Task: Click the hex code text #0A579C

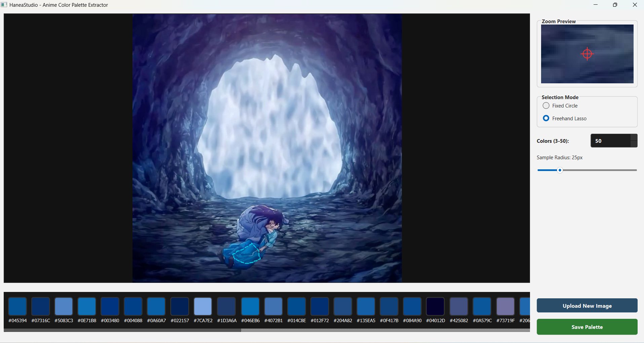Action: [x=482, y=320]
